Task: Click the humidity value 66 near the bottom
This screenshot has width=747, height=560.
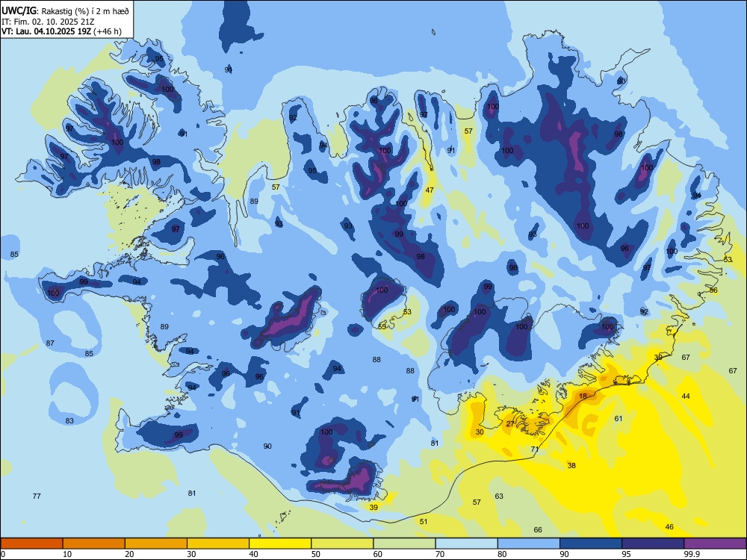Action: pyautogui.click(x=538, y=529)
